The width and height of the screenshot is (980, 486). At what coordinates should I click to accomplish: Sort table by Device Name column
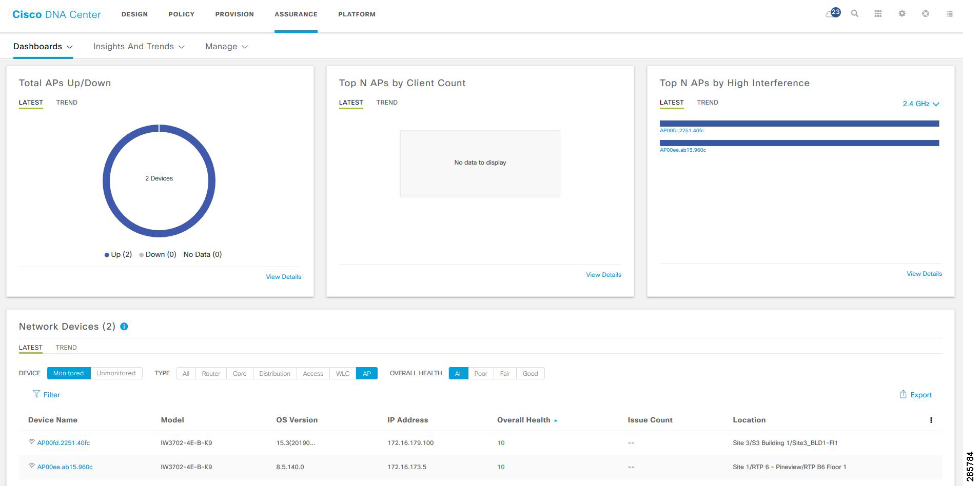coord(53,420)
